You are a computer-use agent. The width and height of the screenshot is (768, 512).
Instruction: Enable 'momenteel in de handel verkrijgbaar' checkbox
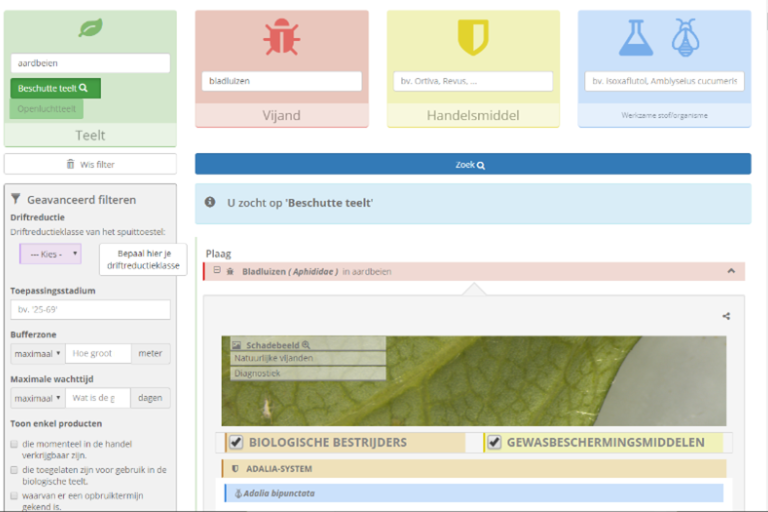[14, 444]
